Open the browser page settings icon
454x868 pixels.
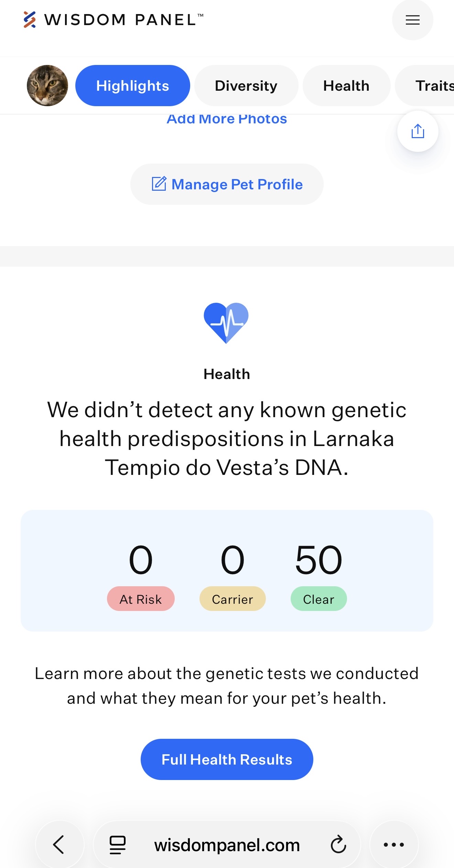click(117, 845)
